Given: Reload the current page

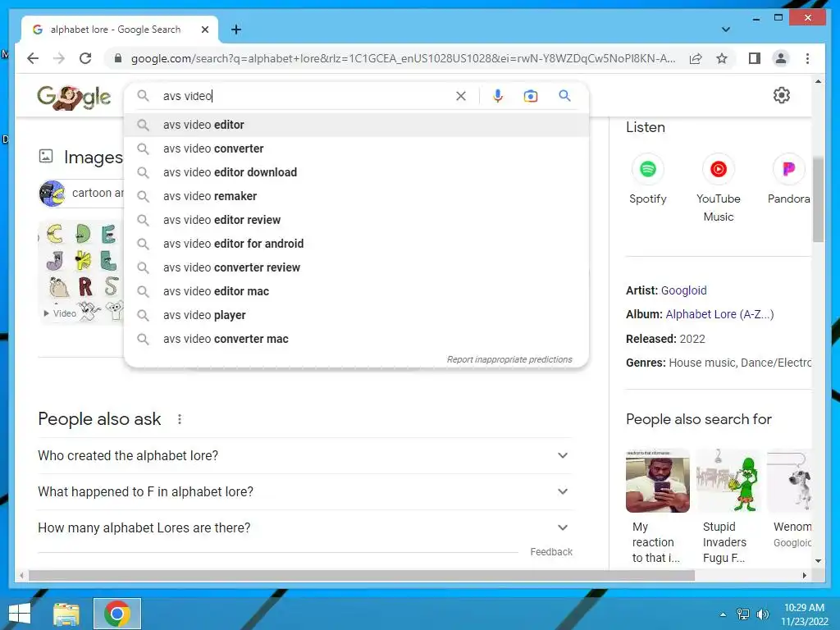Looking at the screenshot, I should tap(85, 58).
